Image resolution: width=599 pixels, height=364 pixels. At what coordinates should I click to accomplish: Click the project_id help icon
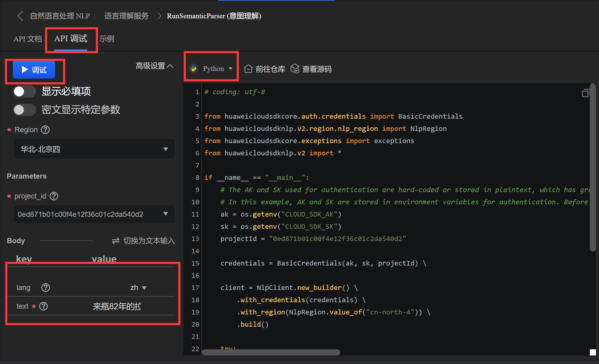(54, 196)
